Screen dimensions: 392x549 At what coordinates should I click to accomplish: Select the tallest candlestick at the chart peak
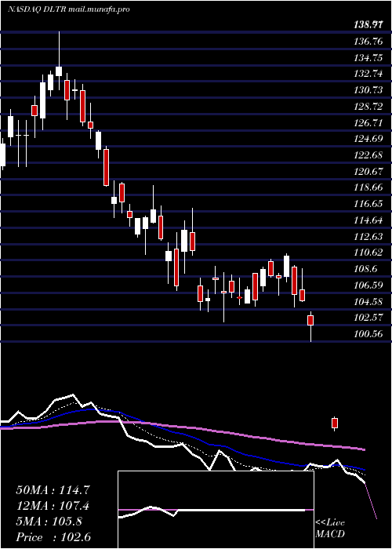[59, 61]
